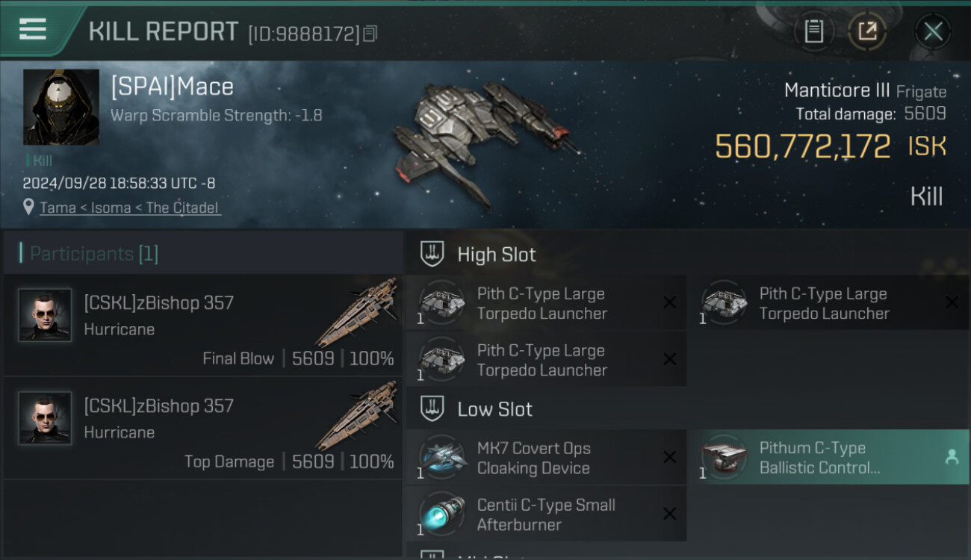Open Tama Isoma The Citadel location link

click(129, 208)
